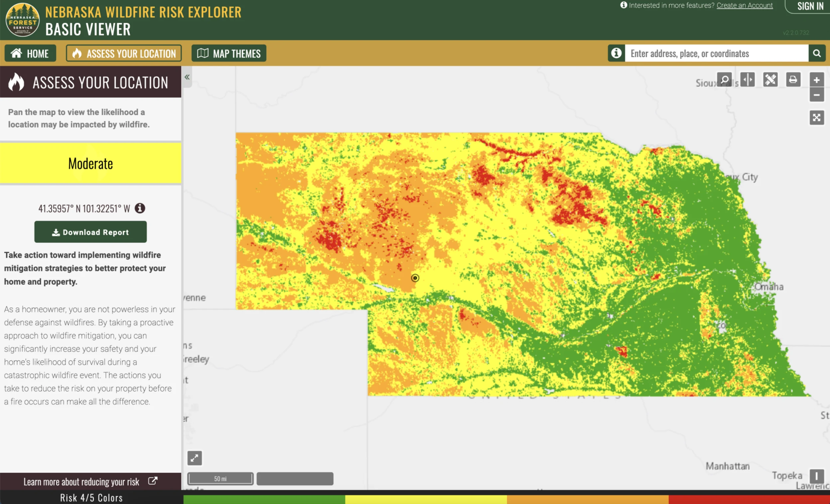
Task: Open the map search magnifier tool
Action: (x=724, y=79)
